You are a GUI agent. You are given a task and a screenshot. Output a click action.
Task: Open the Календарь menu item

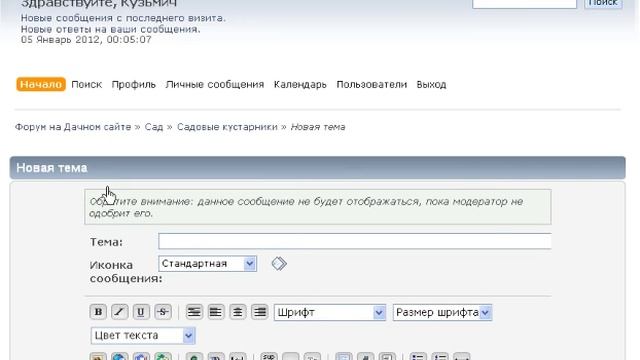(x=300, y=84)
